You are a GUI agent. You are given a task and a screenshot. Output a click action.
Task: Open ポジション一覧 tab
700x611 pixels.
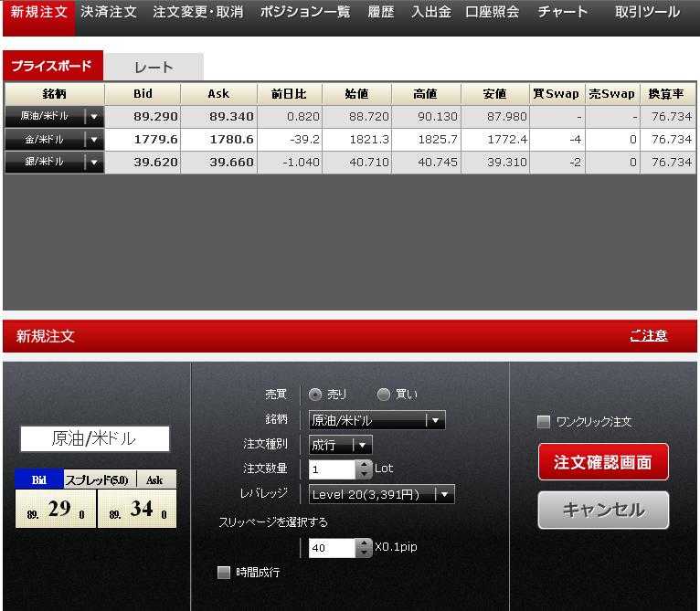305,12
